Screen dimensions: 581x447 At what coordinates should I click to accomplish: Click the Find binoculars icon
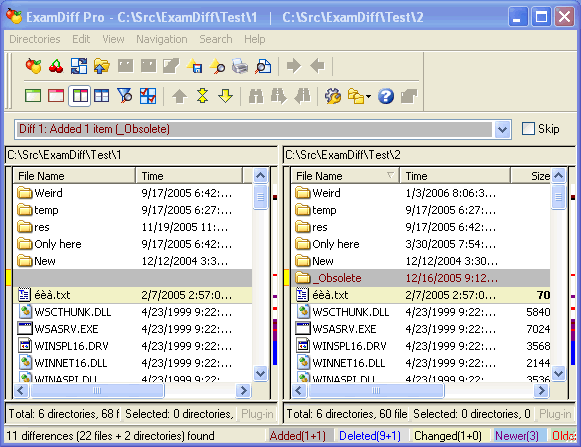256,96
